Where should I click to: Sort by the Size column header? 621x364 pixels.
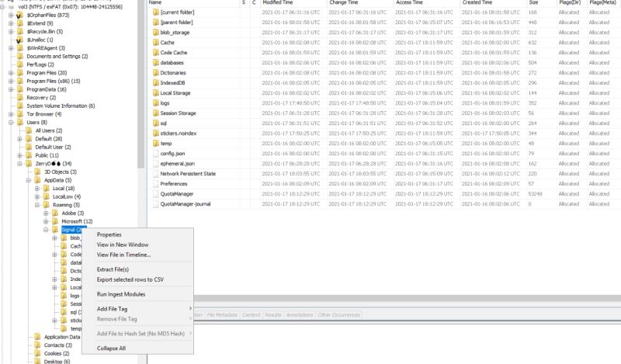click(541, 2)
